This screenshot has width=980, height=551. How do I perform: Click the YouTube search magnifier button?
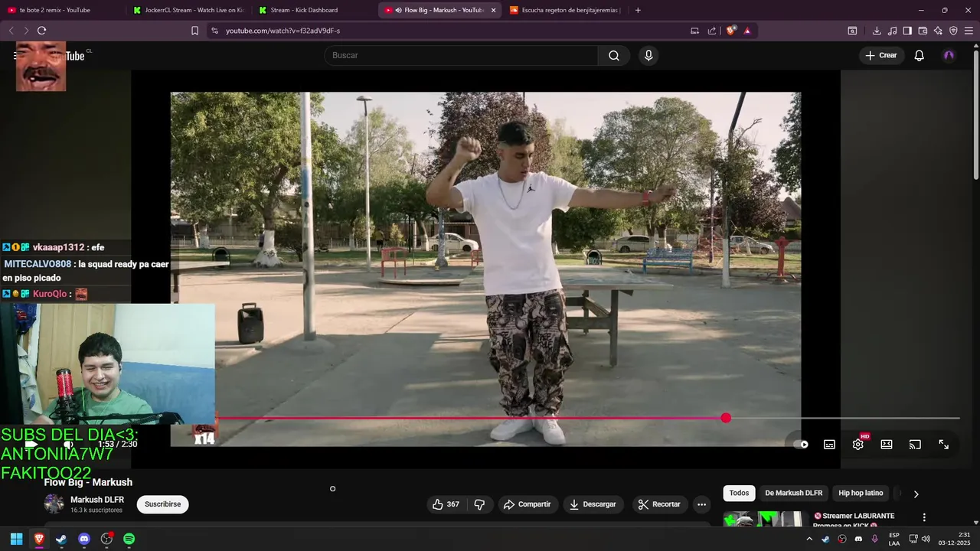coord(614,55)
